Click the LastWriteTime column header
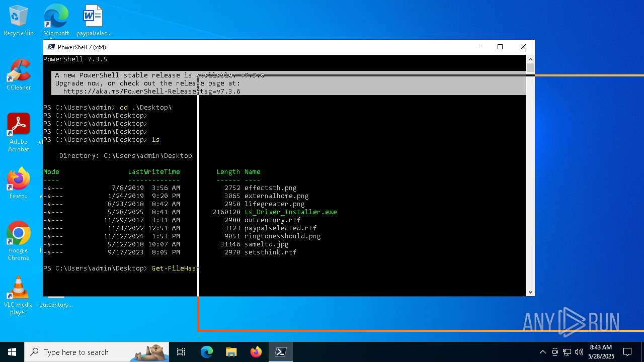 (x=153, y=172)
